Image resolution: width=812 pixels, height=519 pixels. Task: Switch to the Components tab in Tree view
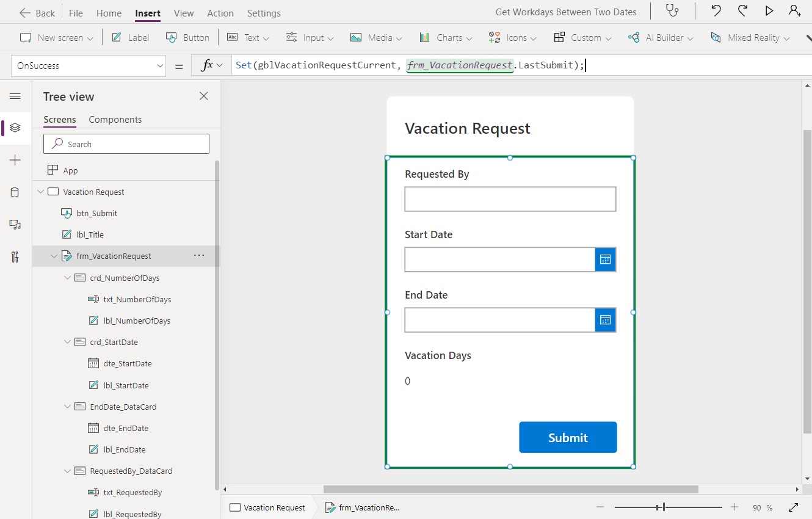point(115,119)
